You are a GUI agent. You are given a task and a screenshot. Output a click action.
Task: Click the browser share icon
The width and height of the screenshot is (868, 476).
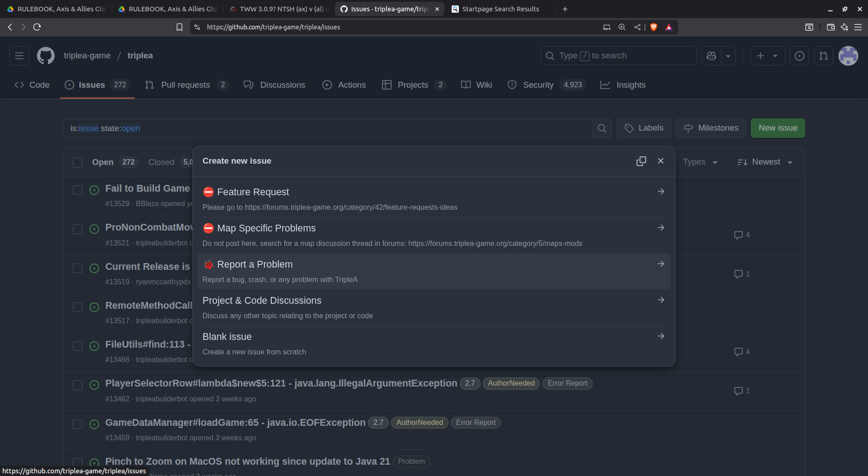pos(637,27)
